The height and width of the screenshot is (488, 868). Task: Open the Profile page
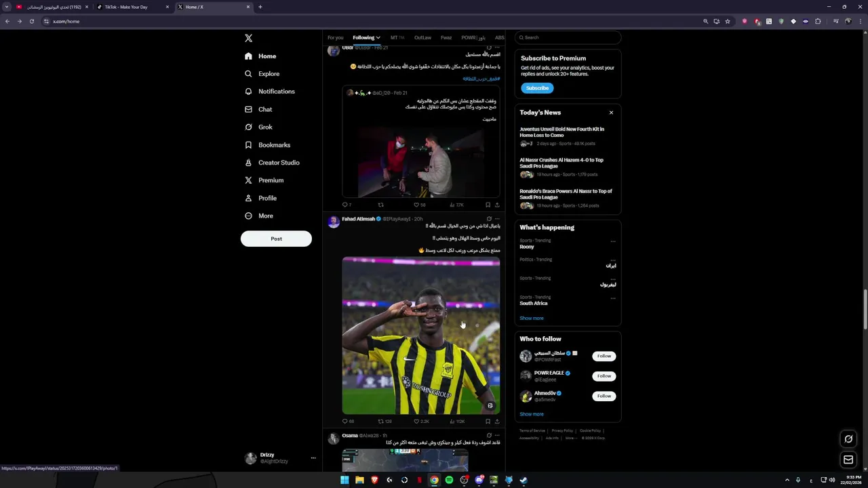tap(261, 198)
